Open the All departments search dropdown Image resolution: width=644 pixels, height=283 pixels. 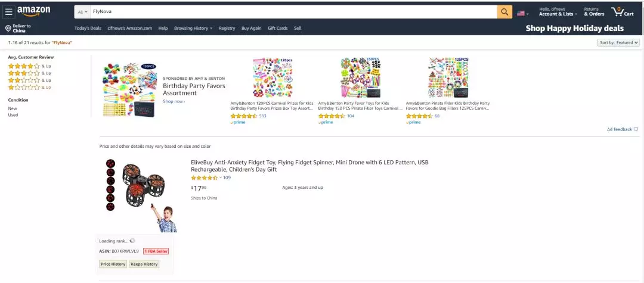point(82,12)
